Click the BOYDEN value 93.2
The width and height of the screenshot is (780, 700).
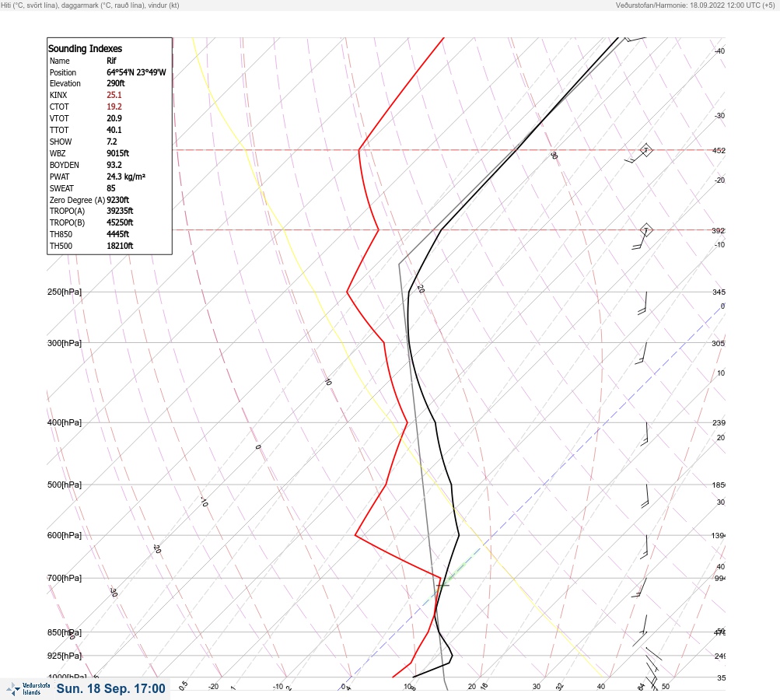pyautogui.click(x=114, y=165)
